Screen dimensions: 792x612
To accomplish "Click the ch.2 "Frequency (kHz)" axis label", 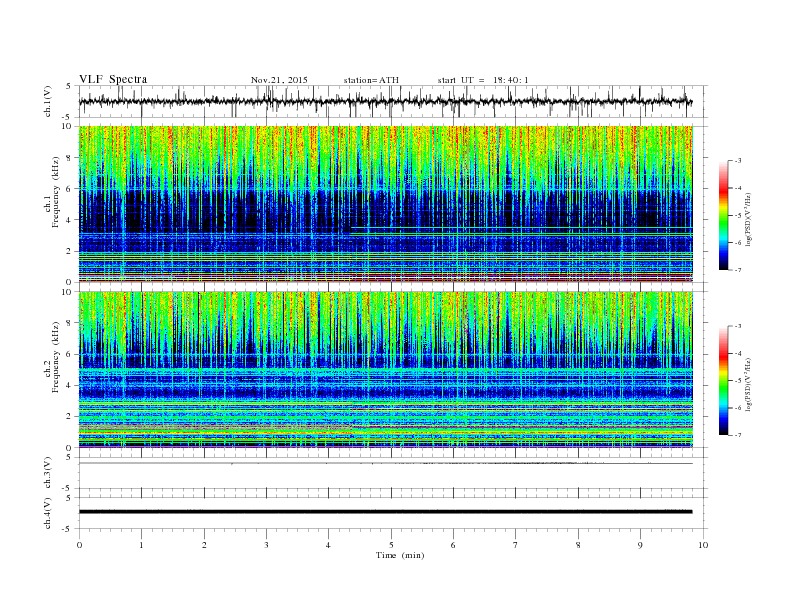I will [56, 357].
